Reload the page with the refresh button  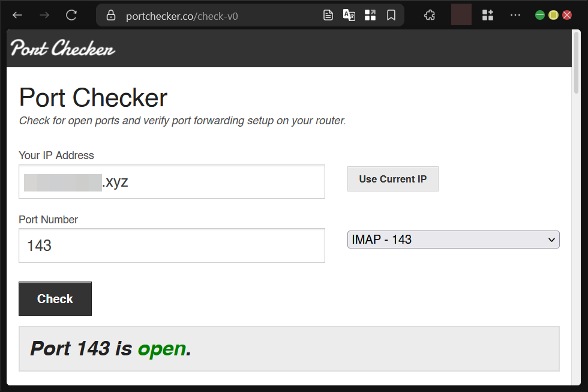point(71,14)
